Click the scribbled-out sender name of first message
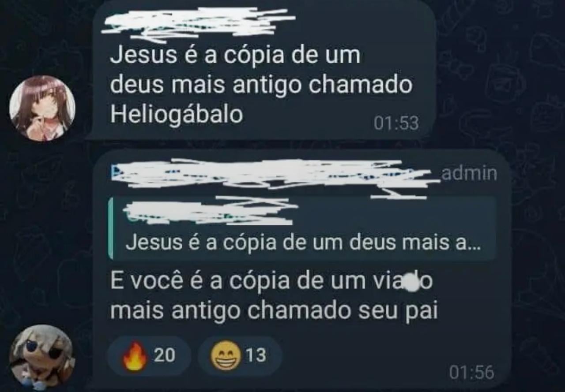Viewport: 565px width, 392px height. click(197, 24)
